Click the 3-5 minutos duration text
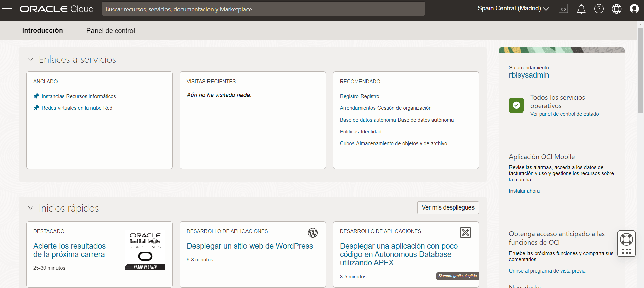This screenshot has height=288, width=644. click(353, 277)
